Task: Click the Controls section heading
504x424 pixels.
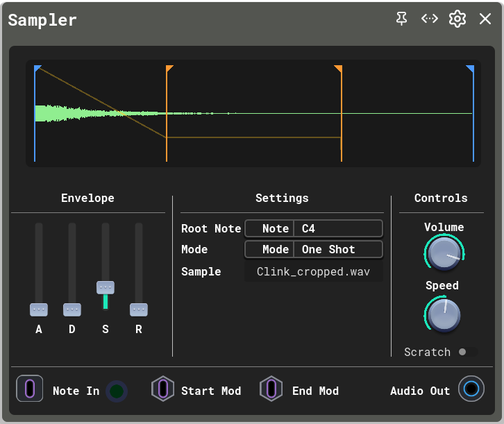Action: (441, 198)
